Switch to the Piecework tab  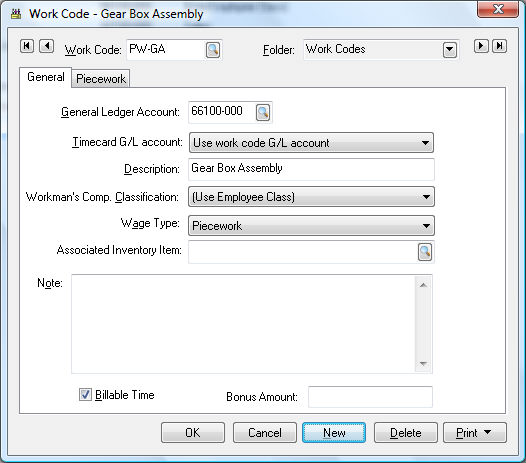pos(101,79)
